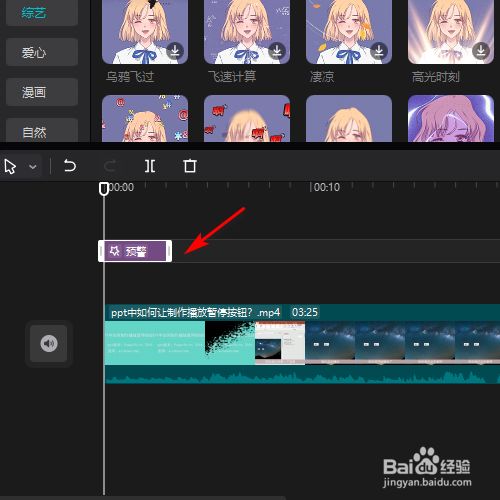Select the ppt中如何让制作播放暂停按钮 video clip title
The height and width of the screenshot is (500, 500).
pos(195,313)
